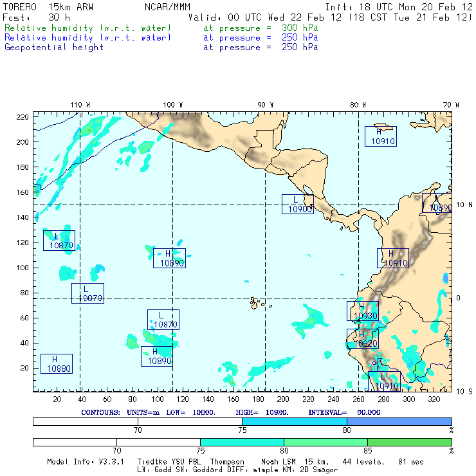Click the blue above-80% segment of upper color bar

coord(399,421)
